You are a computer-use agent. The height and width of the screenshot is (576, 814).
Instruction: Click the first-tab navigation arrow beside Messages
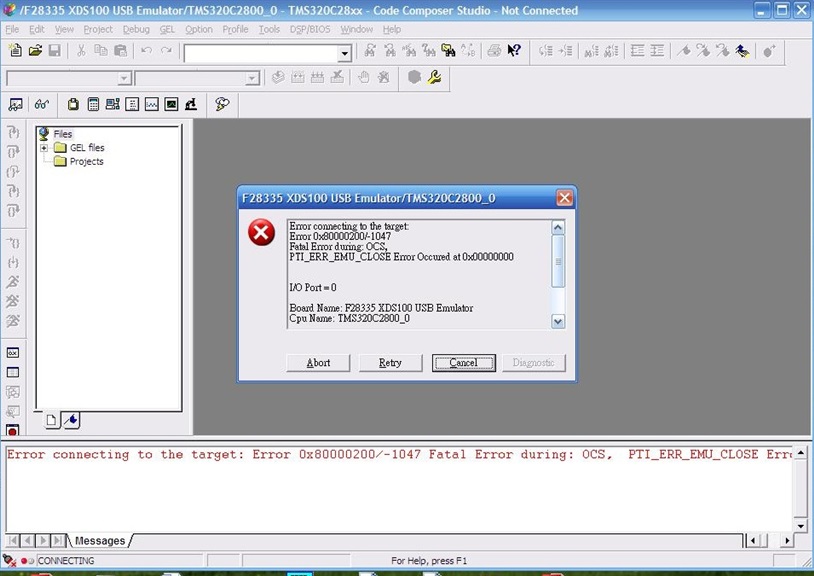(13, 541)
